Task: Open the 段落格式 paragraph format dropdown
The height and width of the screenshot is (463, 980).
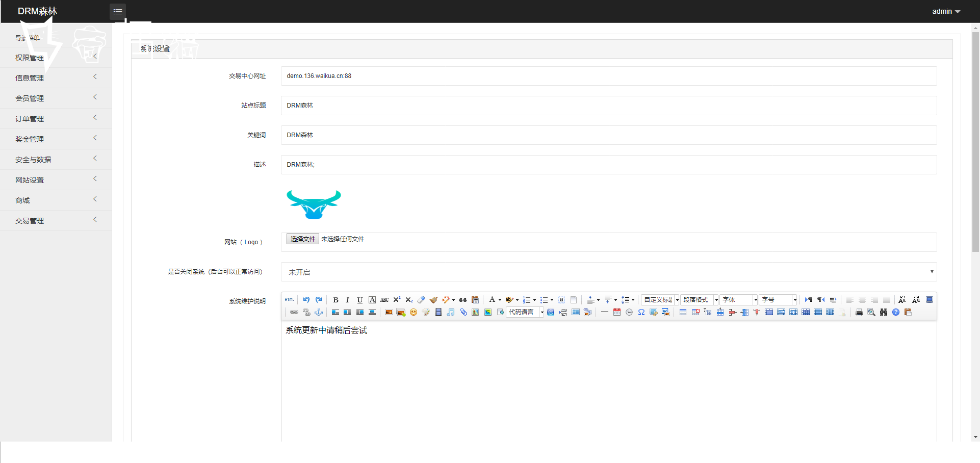Action: coord(699,300)
